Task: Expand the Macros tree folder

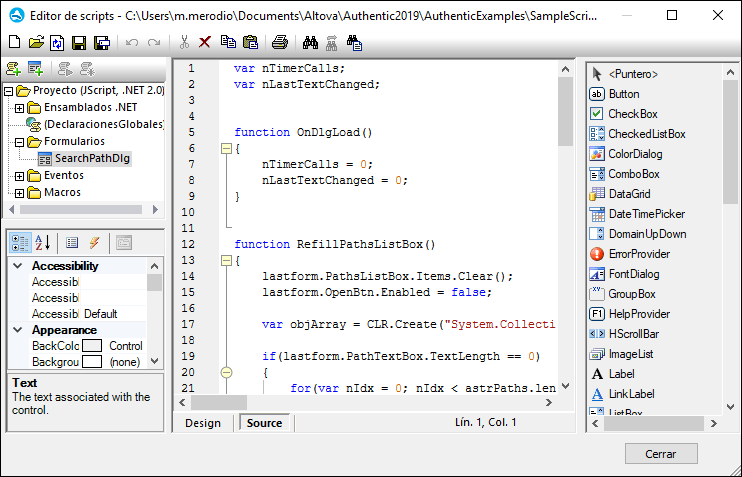Action: click(x=21, y=192)
